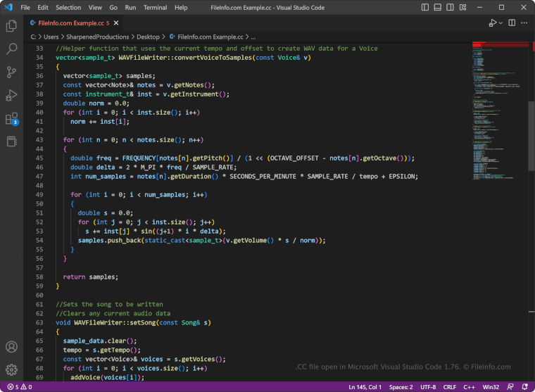The image size is (535, 392).
Task: Click line number 63 in the gutter
Action: pyautogui.click(x=39, y=322)
